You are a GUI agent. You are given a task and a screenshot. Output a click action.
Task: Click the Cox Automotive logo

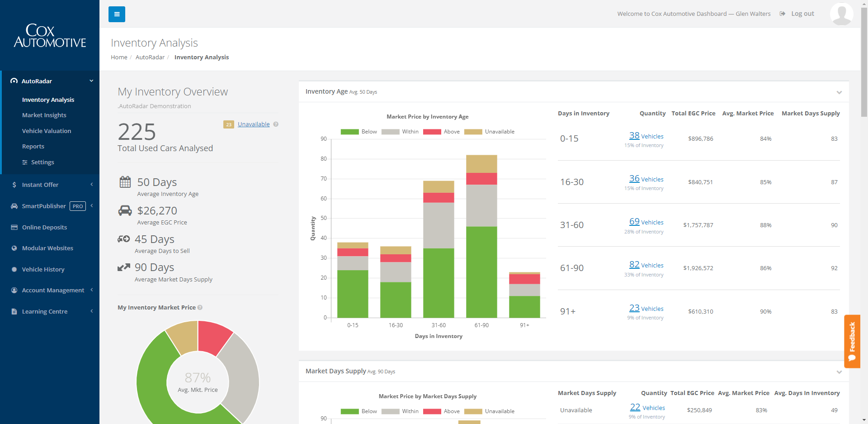tap(50, 36)
